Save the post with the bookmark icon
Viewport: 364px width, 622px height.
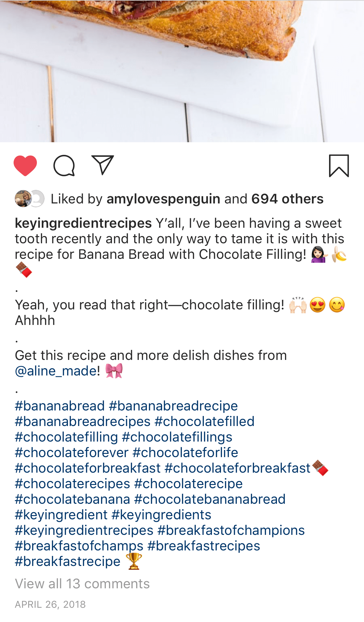point(339,166)
